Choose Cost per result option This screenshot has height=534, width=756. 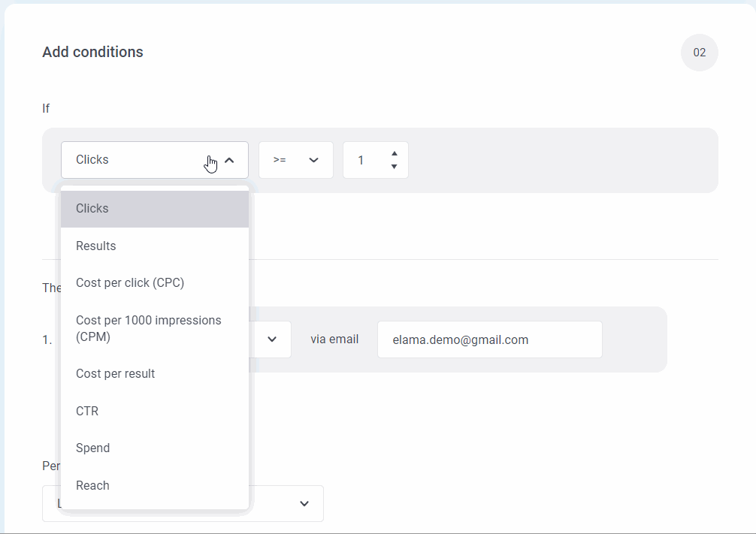tap(155, 374)
